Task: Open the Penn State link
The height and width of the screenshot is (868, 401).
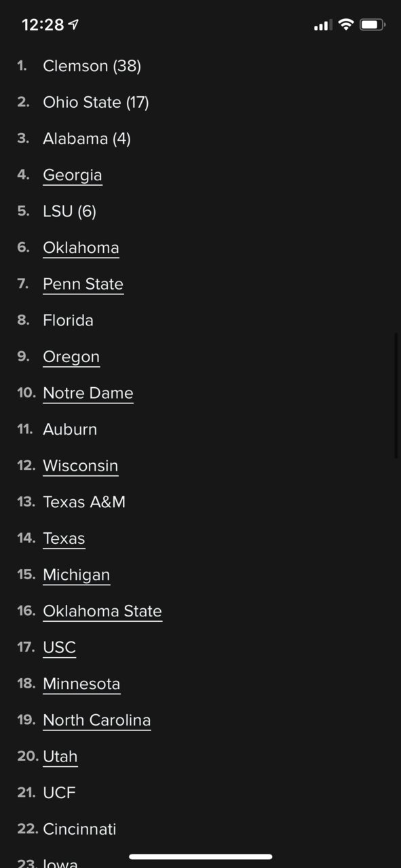Action: coord(83,284)
